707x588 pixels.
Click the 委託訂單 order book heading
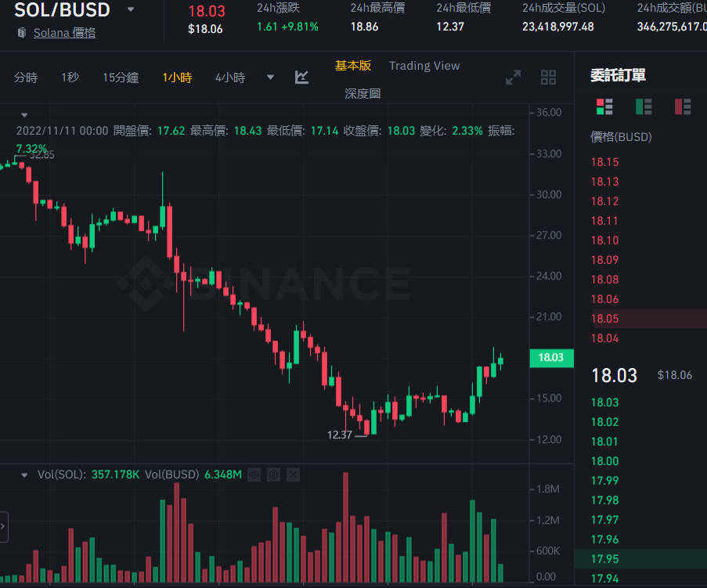(618, 75)
